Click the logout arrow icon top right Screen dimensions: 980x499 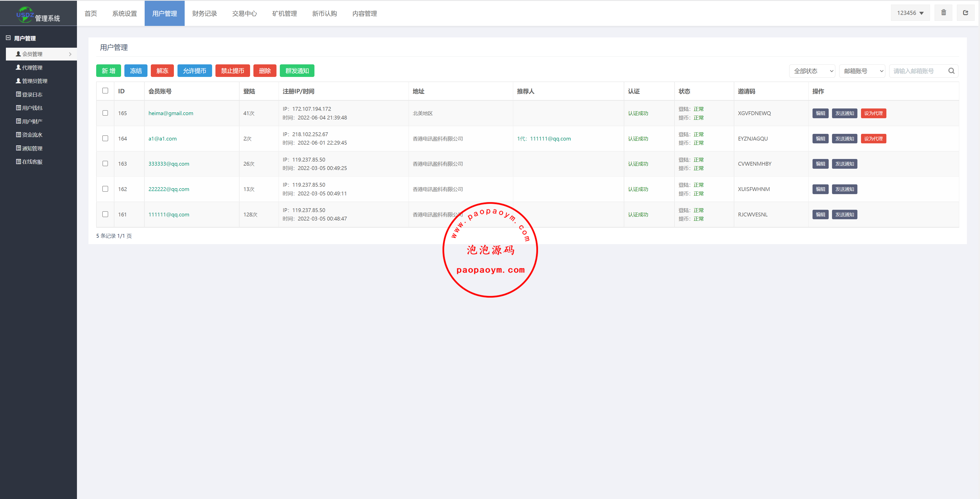(965, 13)
